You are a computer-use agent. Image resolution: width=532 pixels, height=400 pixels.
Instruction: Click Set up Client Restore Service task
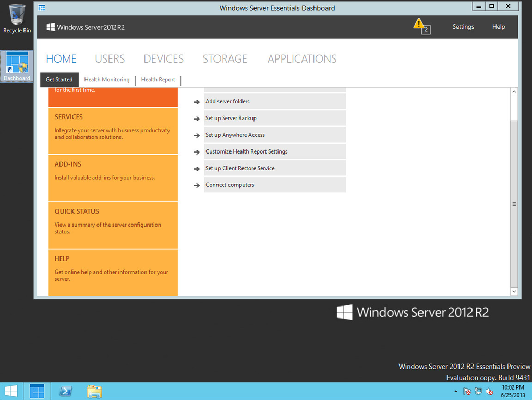tap(275, 168)
